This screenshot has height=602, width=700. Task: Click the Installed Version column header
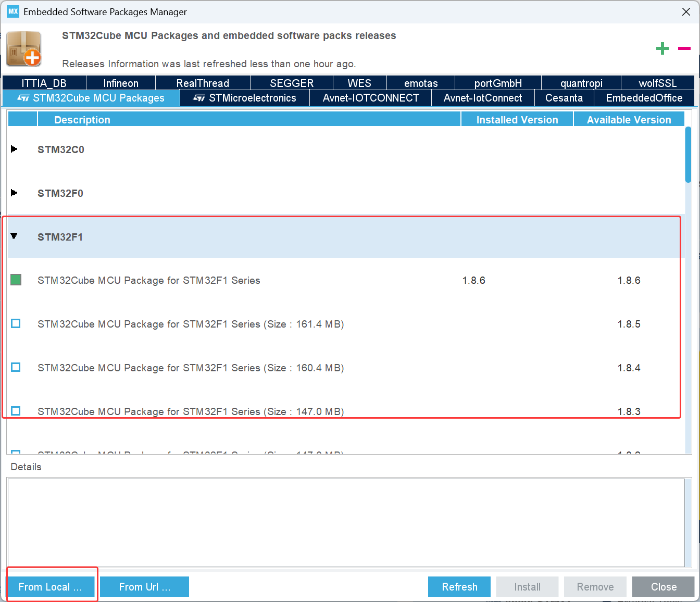tap(517, 120)
